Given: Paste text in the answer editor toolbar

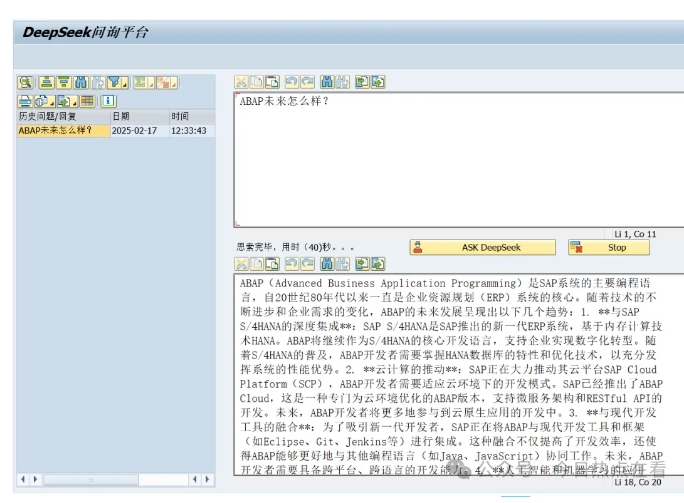Looking at the screenshot, I should point(272,264).
